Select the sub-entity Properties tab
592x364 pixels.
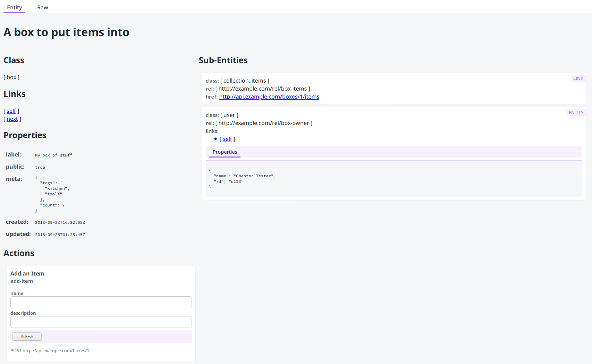point(225,152)
